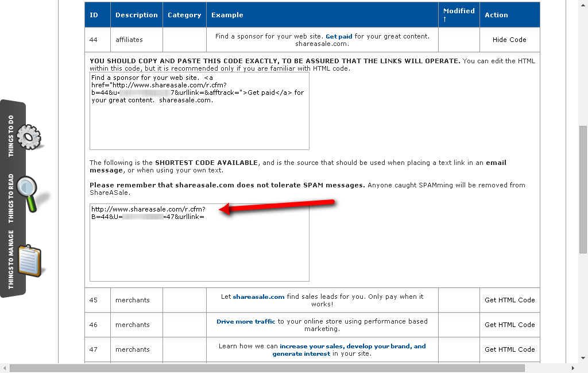Get HTML Code for ID 46

click(x=509, y=325)
